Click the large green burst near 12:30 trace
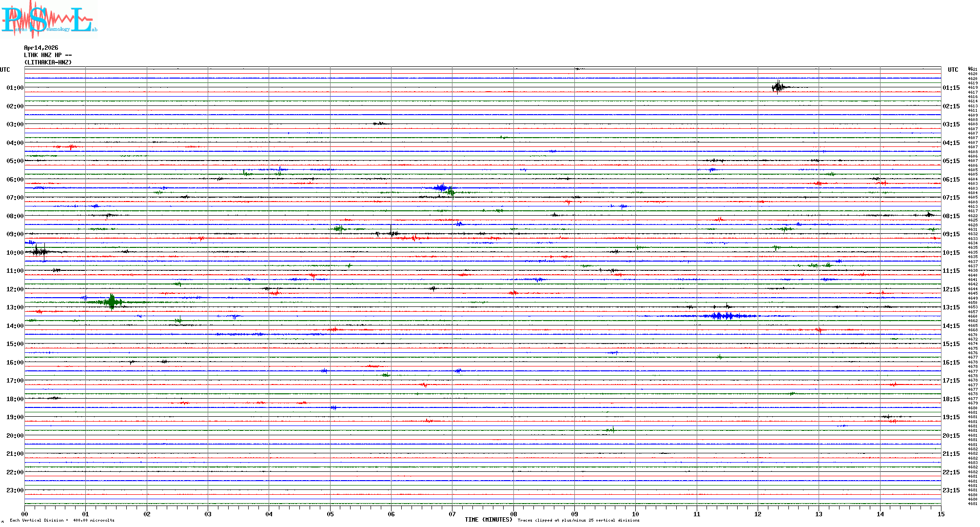980x527 pixels. click(112, 302)
